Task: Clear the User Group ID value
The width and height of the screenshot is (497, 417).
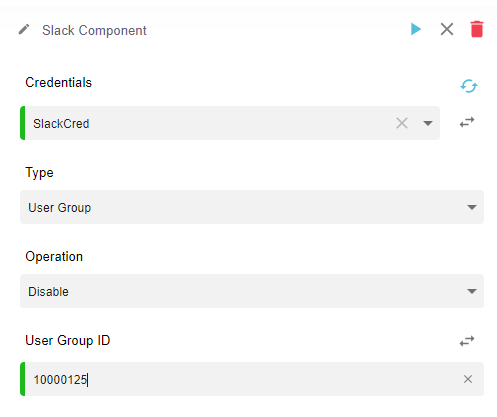Action: (x=468, y=379)
